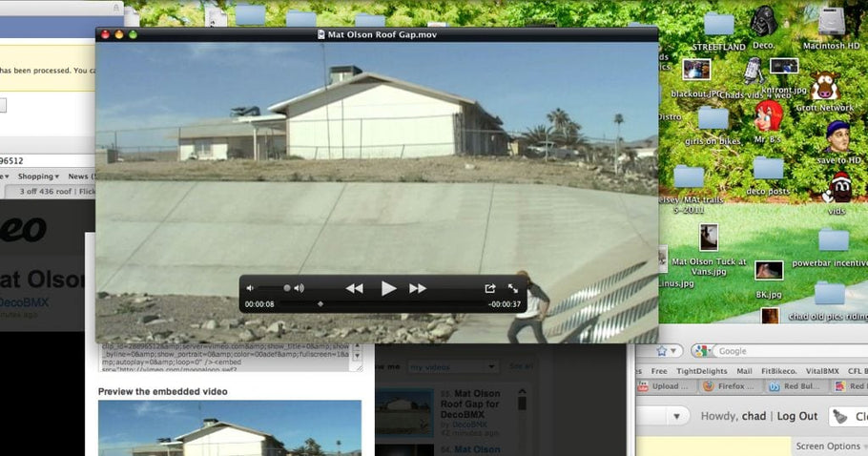Image resolution: width=868 pixels, height=456 pixels.
Task: Click the embed code text area on Vimeo
Action: [x=225, y=357]
